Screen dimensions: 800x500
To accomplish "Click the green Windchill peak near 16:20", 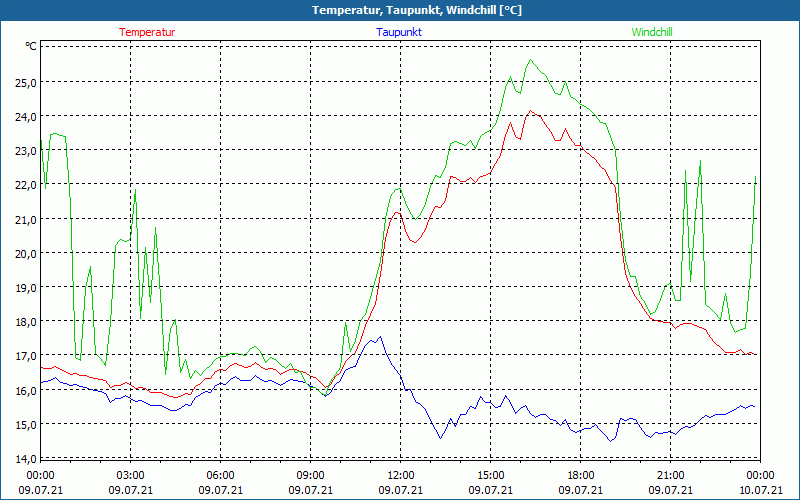I will click(x=531, y=60).
